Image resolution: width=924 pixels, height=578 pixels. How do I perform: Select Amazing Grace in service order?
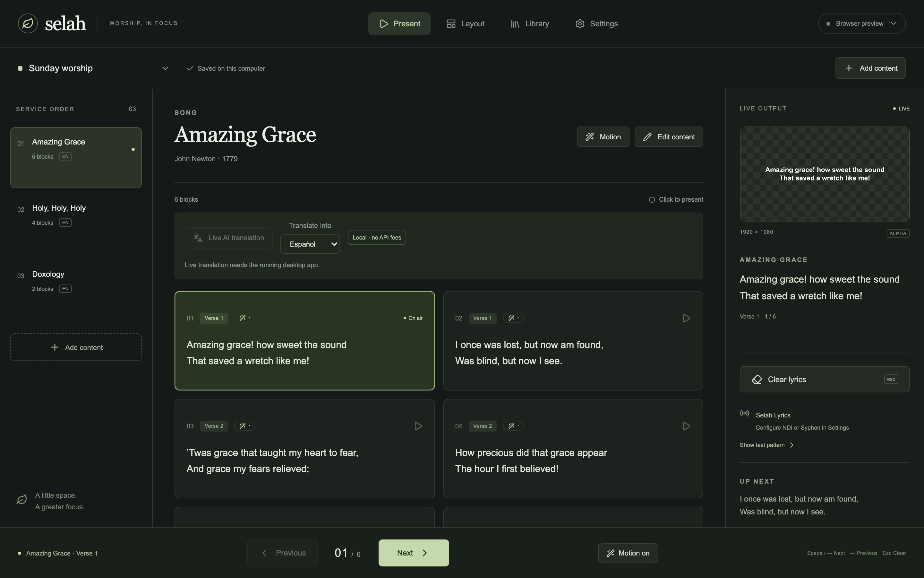[x=76, y=157]
